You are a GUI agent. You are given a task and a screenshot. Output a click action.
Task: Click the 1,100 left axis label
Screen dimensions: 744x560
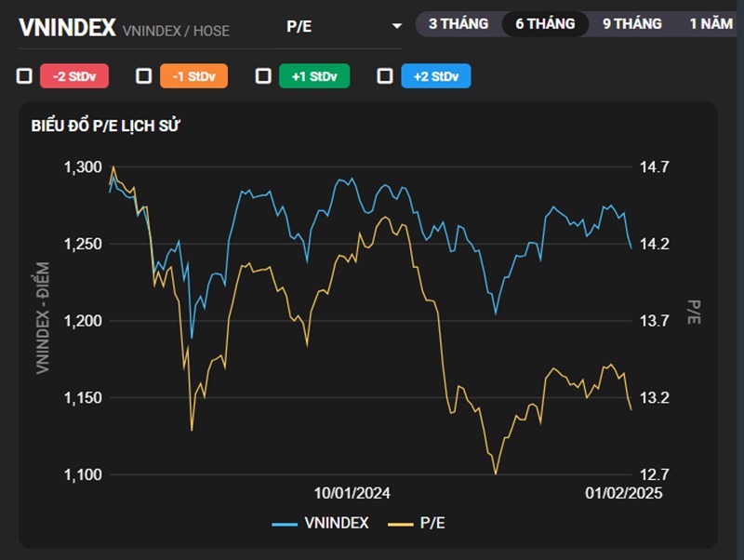tap(83, 474)
